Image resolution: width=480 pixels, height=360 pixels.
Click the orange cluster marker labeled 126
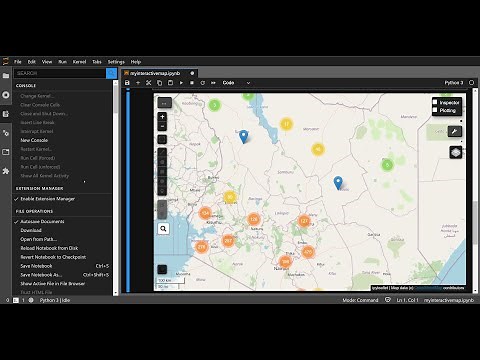[254, 219]
